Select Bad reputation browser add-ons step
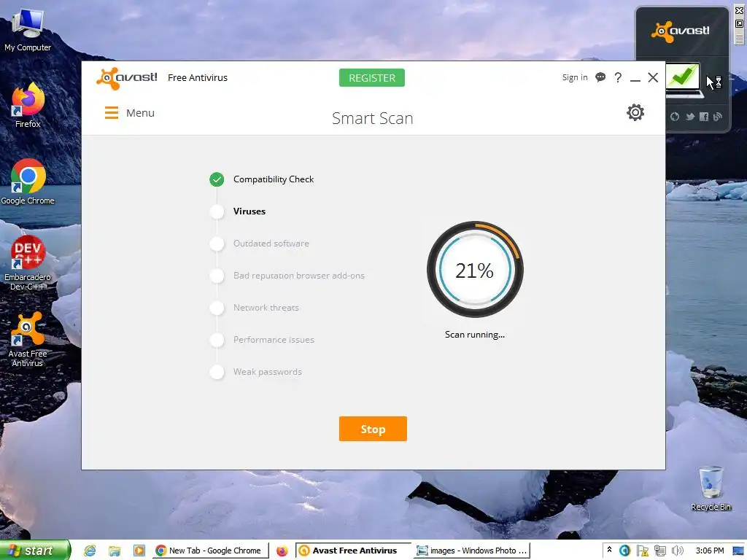 [x=298, y=275]
